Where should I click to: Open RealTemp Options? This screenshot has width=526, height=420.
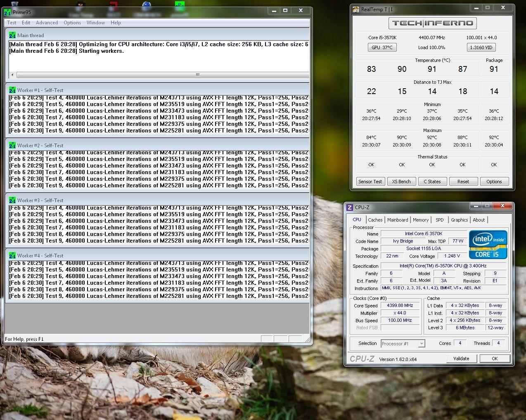pyautogui.click(x=494, y=182)
